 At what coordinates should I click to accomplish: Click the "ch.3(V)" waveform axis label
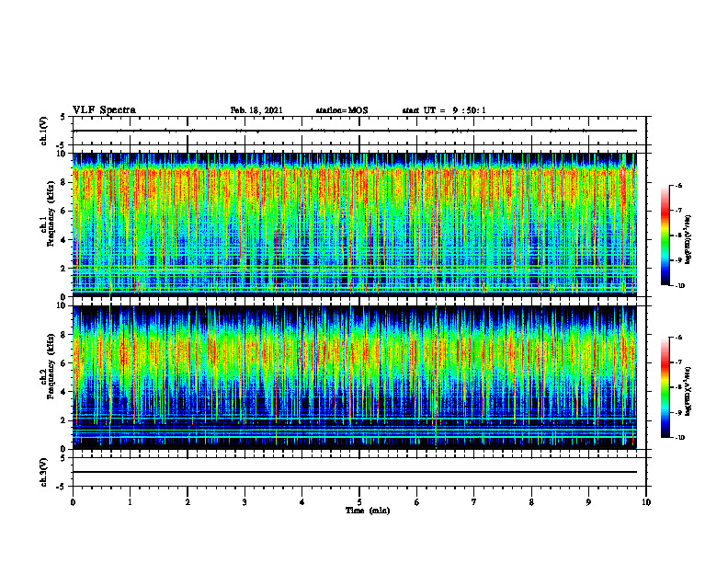(x=44, y=472)
